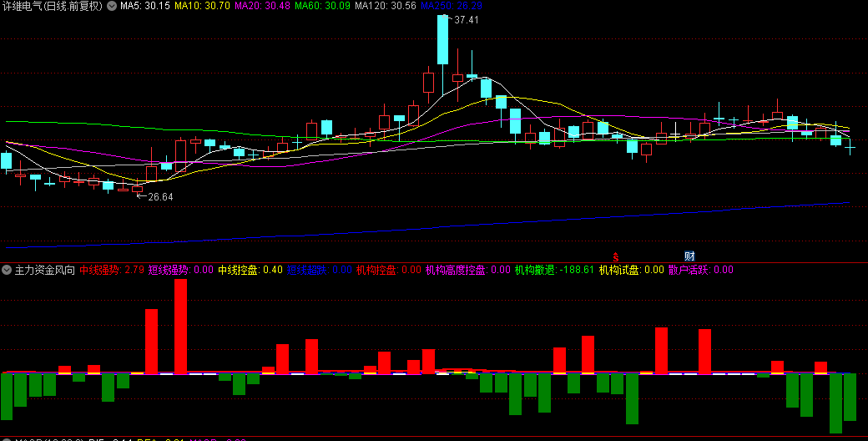Select the 散户活跃: 0.00 value
The width and height of the screenshot is (868, 441).
click(x=701, y=271)
